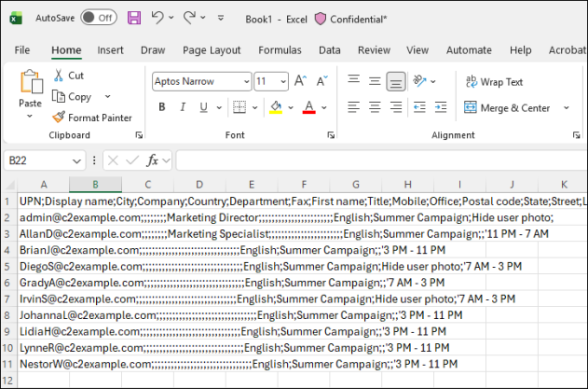Open the Automate tab
Screen dimensions: 588x389
click(x=469, y=50)
